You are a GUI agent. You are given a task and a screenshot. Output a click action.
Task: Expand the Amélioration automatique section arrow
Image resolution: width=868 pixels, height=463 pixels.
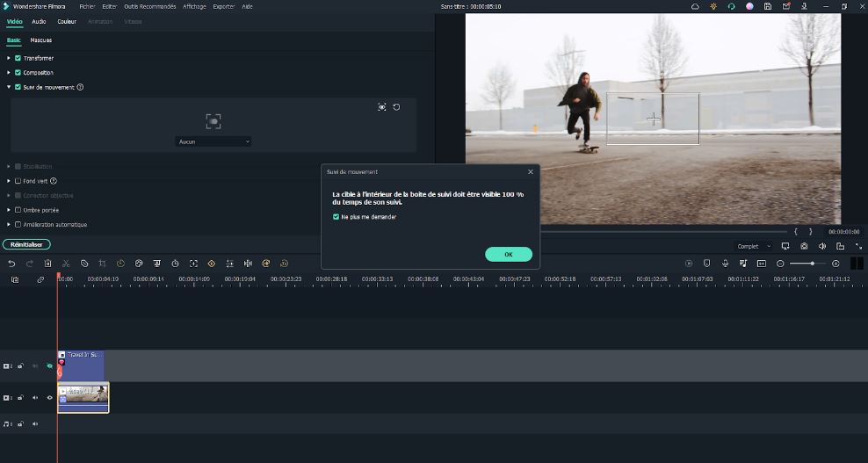8,224
